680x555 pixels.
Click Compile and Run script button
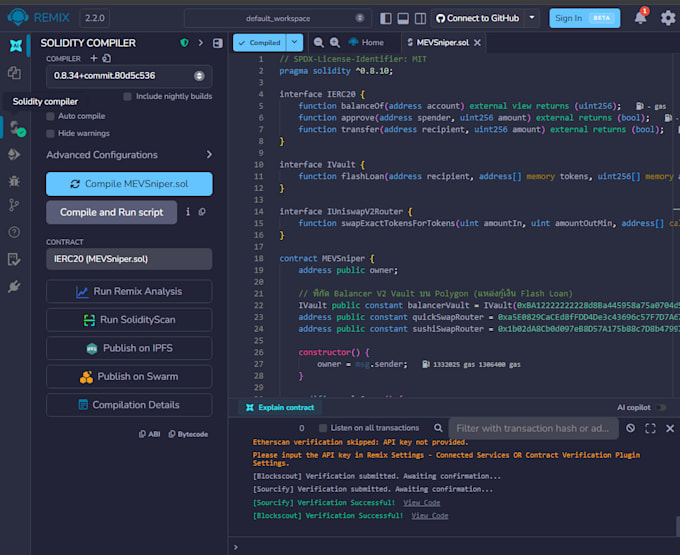pyautogui.click(x=111, y=212)
